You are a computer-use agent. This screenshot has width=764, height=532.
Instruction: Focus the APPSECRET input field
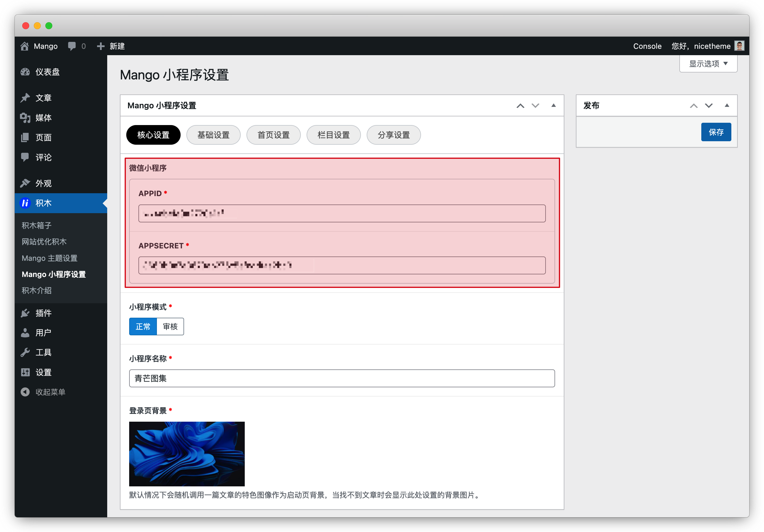tap(342, 265)
